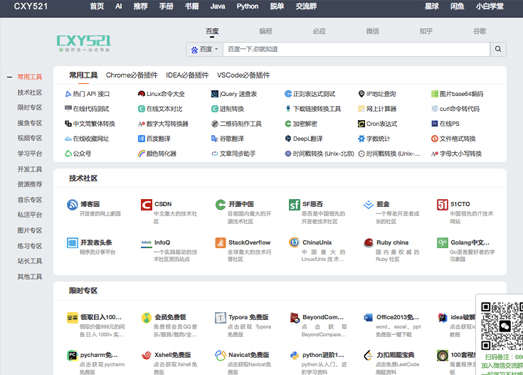Open the VSCode必备插件 tab
This screenshot has width=523, height=375.
point(243,75)
